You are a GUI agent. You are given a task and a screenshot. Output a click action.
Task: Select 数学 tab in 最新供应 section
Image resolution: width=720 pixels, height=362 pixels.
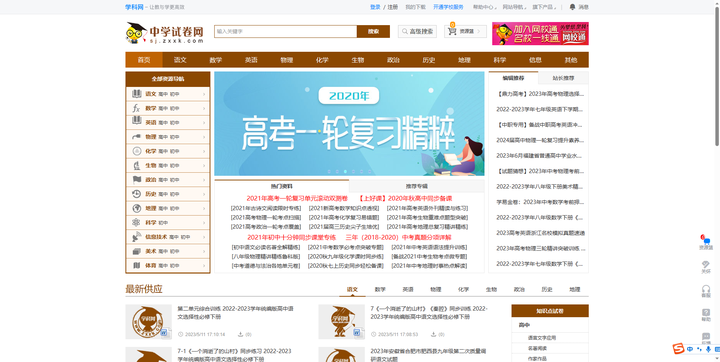380,289
